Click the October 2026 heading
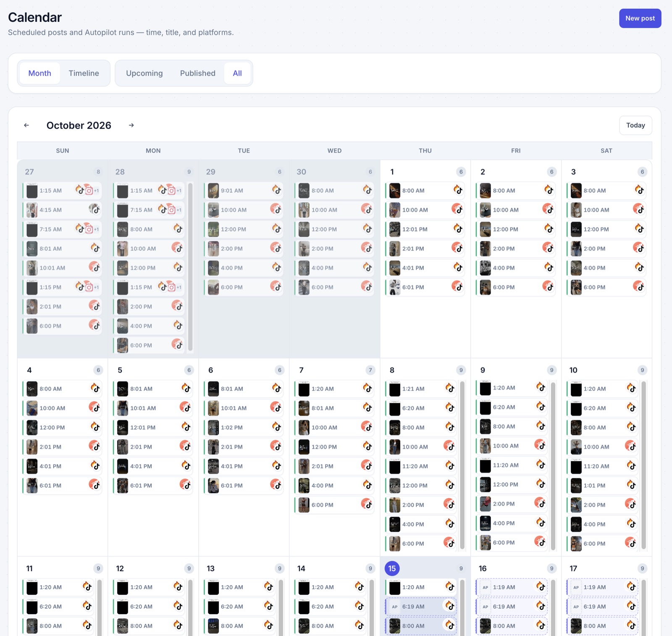This screenshot has height=636, width=672. 79,125
